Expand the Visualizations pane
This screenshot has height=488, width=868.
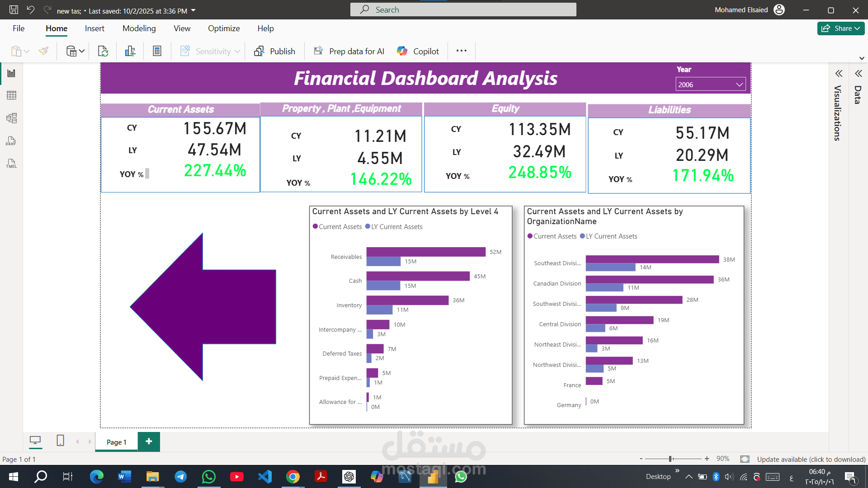point(839,74)
